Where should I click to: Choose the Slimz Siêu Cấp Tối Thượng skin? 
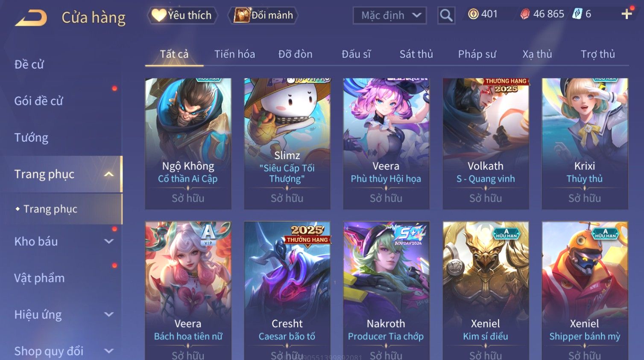[287, 144]
